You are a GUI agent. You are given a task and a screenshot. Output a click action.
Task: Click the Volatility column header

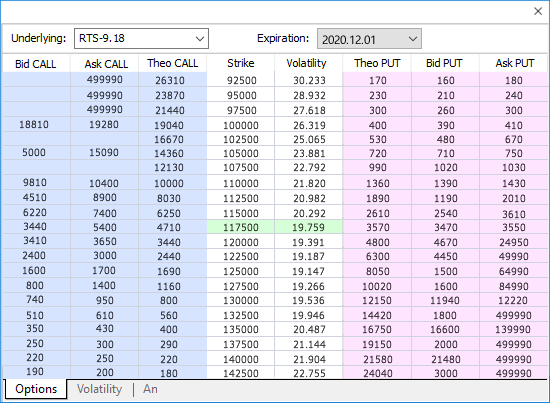point(306,63)
